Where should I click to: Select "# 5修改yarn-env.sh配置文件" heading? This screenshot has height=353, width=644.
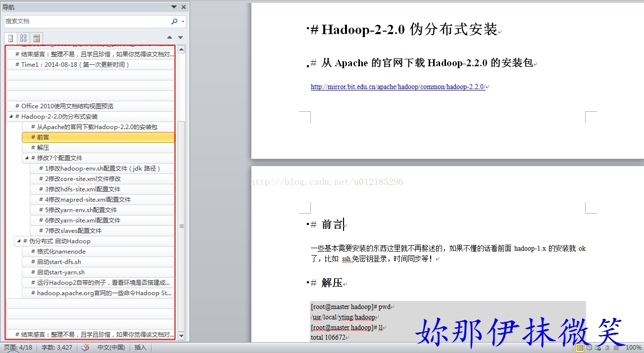point(102,210)
